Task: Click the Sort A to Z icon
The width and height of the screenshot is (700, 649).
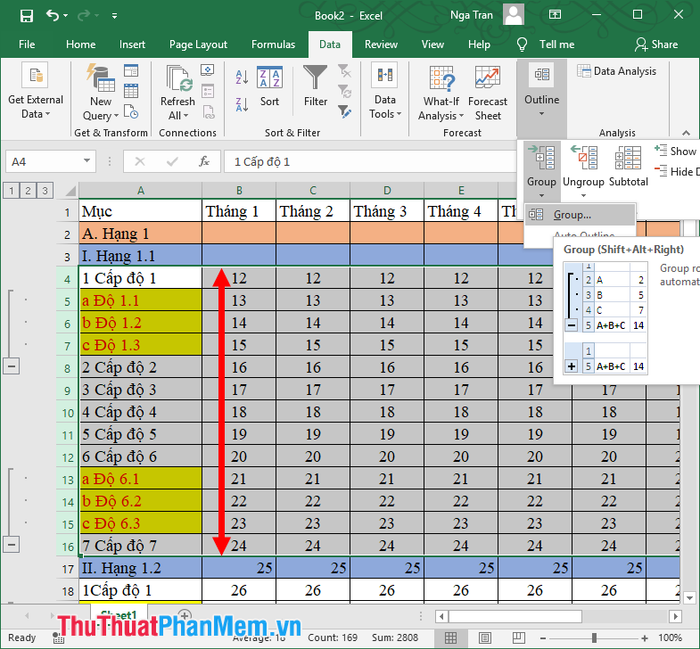Action: pyautogui.click(x=242, y=77)
